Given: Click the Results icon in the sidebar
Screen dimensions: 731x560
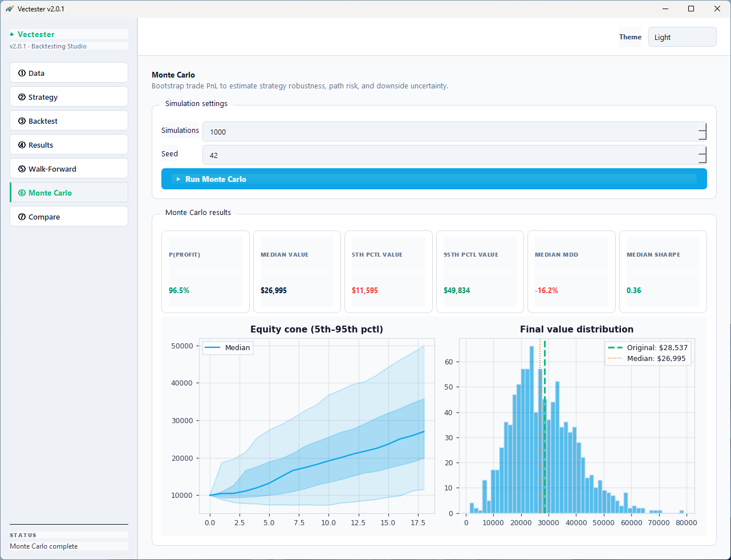Looking at the screenshot, I should (x=23, y=144).
